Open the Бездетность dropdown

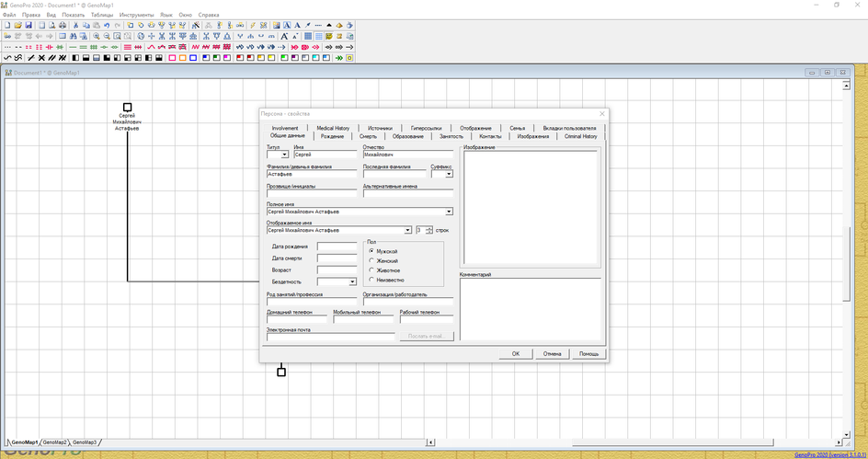[353, 281]
